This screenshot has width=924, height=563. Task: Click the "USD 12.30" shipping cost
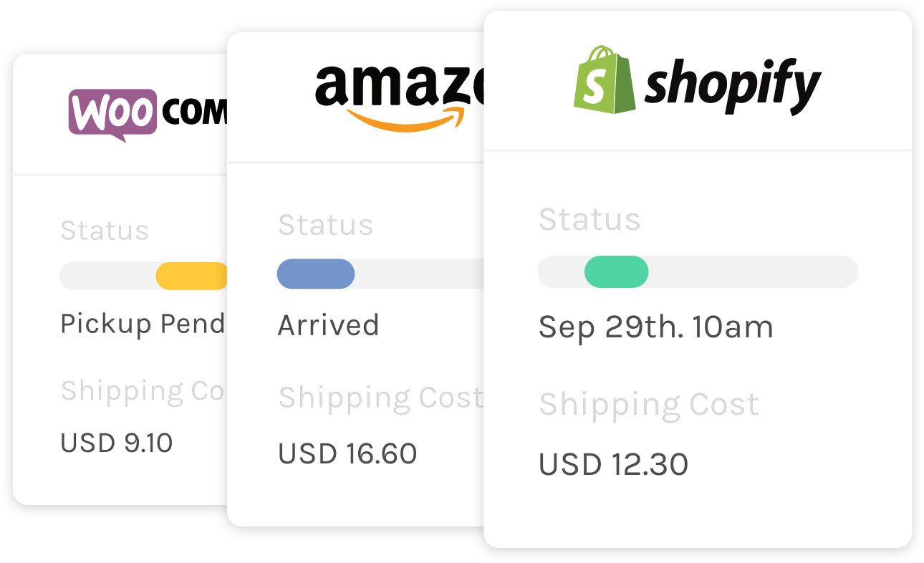click(x=613, y=465)
